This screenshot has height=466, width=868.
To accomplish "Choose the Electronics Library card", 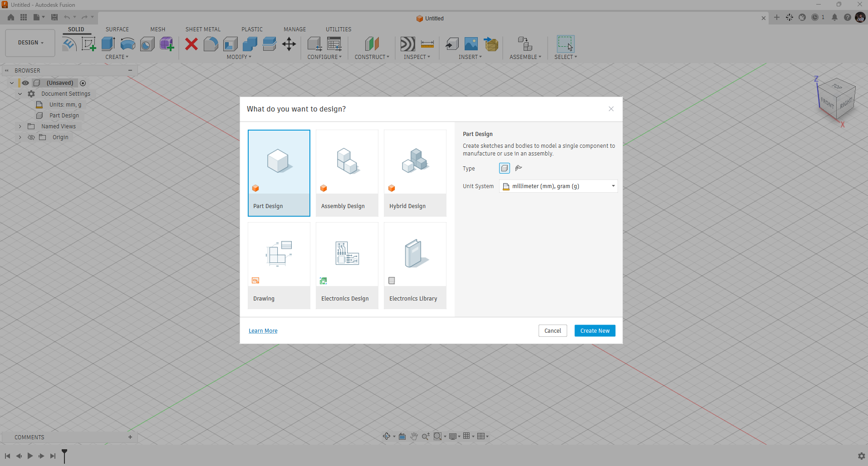I will [x=415, y=266].
